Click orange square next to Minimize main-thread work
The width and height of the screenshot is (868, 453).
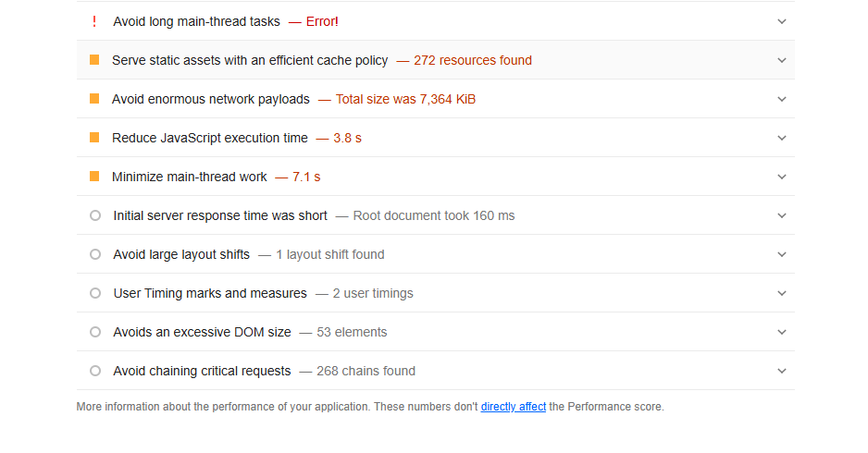(x=94, y=177)
